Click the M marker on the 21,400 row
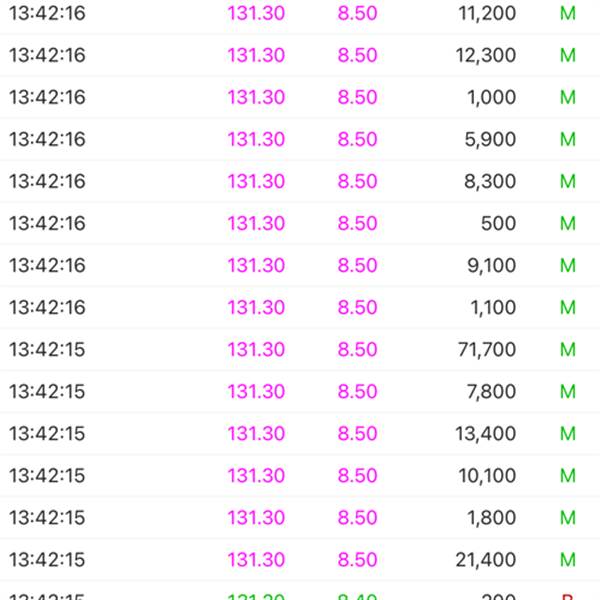600x600 pixels. click(x=568, y=560)
